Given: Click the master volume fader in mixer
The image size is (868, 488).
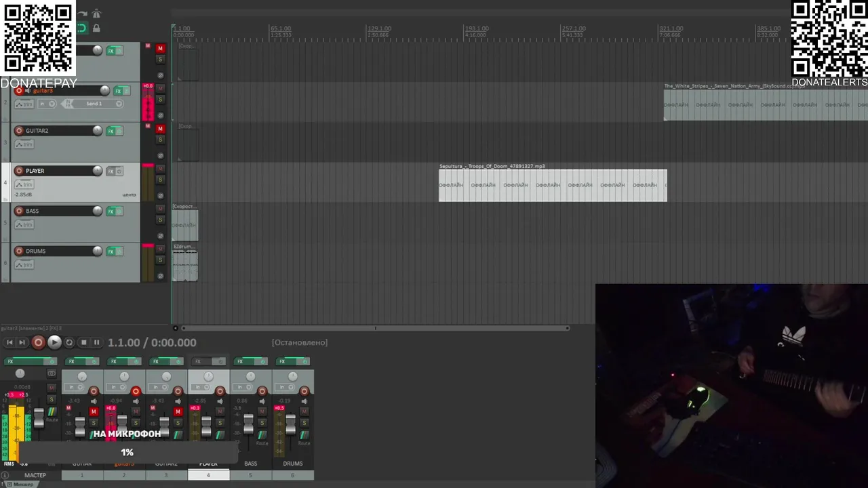Looking at the screenshot, I should pos(39,418).
